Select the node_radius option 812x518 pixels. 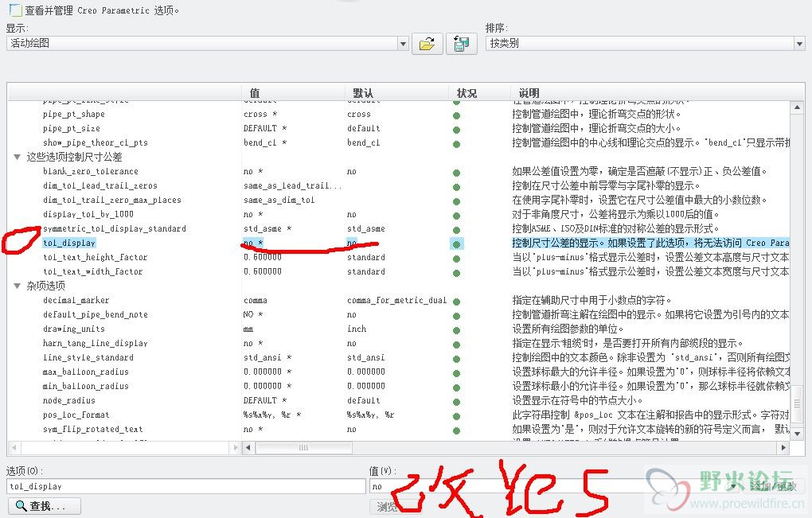[69, 400]
